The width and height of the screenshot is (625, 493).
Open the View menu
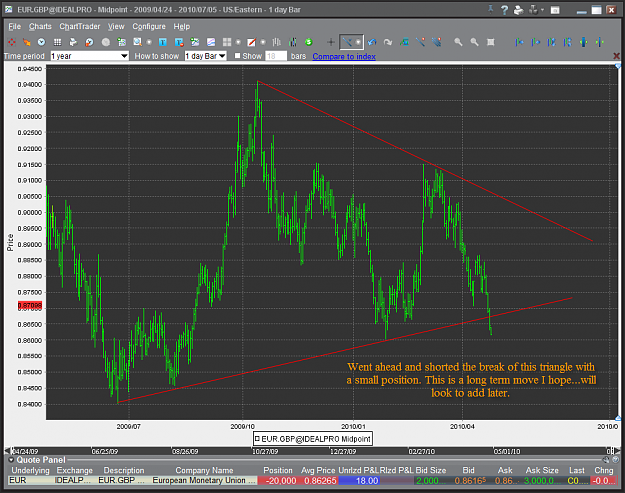tap(116, 27)
